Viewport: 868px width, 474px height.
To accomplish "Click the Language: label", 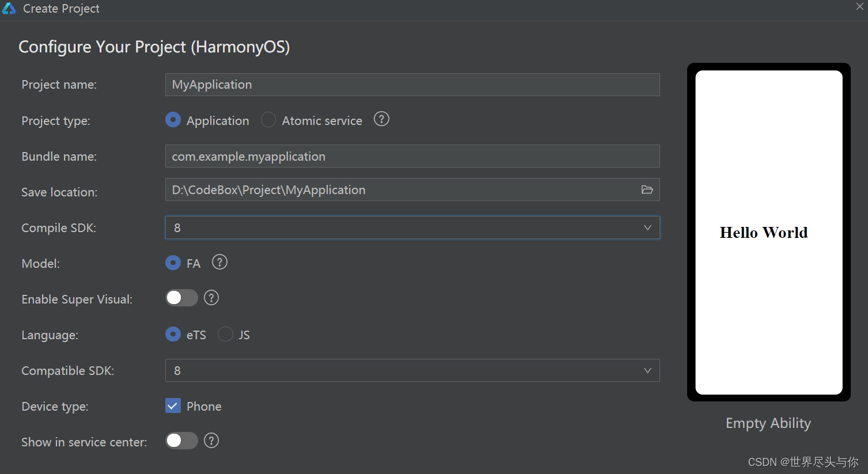I will (x=50, y=335).
